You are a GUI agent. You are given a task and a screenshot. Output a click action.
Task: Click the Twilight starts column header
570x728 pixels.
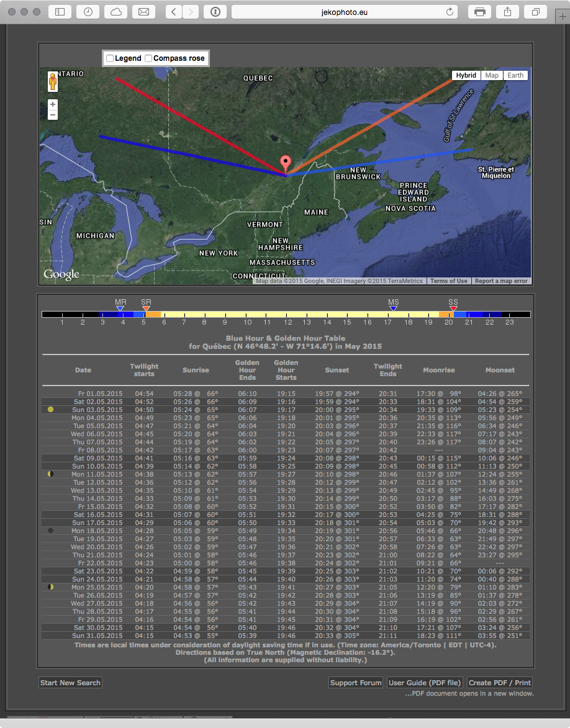click(x=144, y=370)
